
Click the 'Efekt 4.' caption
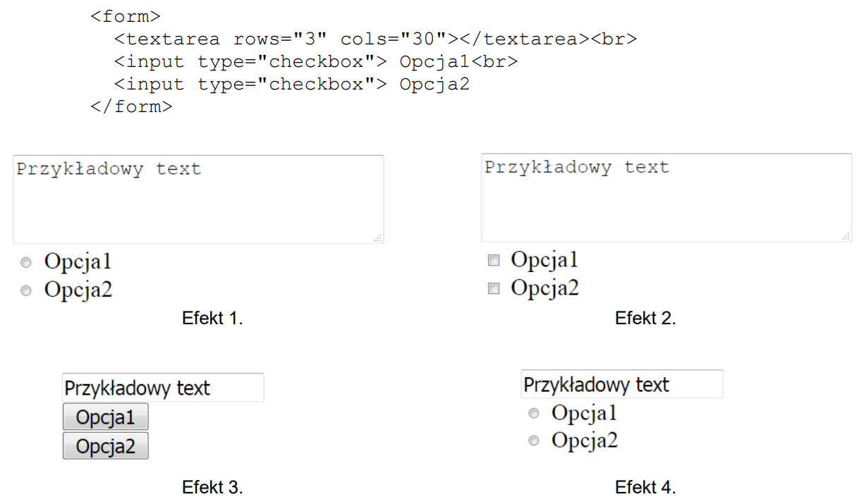645,487
